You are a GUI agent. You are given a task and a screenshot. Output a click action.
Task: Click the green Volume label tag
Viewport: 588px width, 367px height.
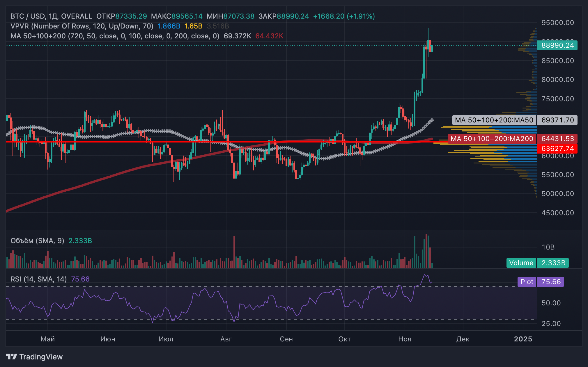point(521,263)
